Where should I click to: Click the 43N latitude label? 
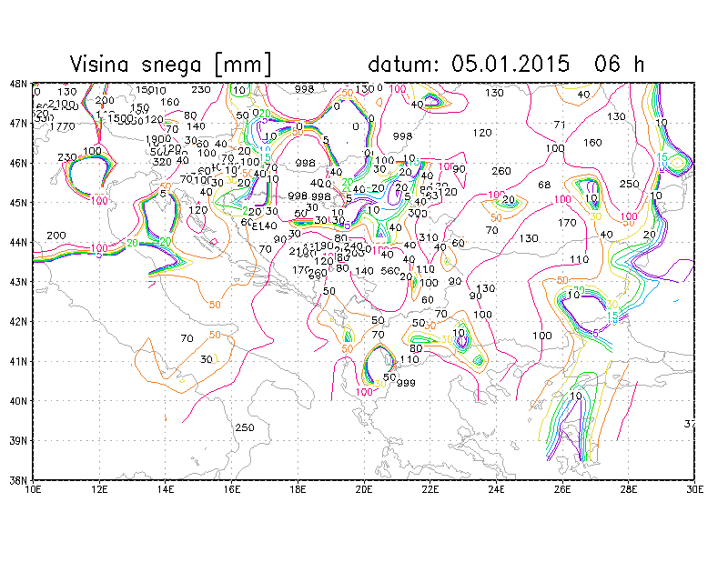(18, 282)
